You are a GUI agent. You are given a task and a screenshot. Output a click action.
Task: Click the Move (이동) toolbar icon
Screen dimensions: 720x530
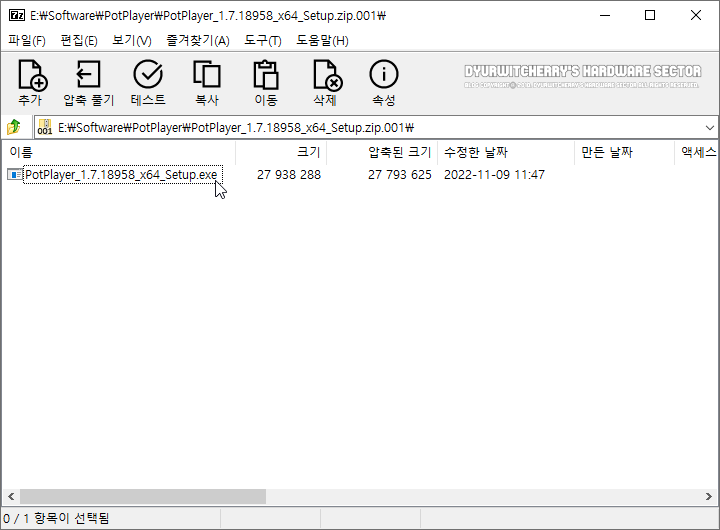pyautogui.click(x=266, y=74)
